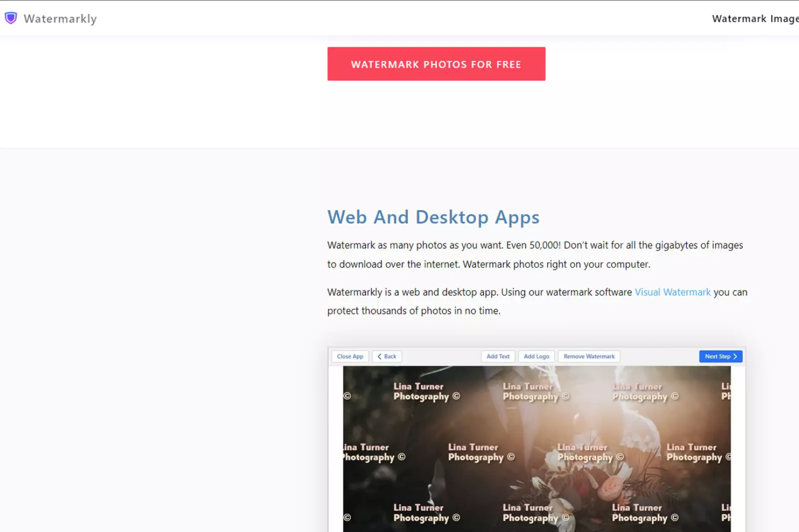Click the Remove Watermark button label
The height and width of the screenshot is (532, 799).
coord(589,356)
